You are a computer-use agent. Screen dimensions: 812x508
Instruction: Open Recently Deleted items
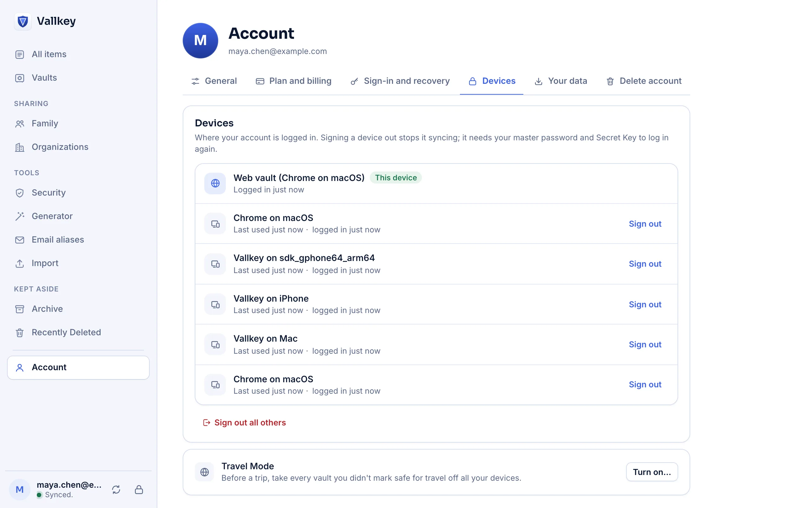[78, 332]
